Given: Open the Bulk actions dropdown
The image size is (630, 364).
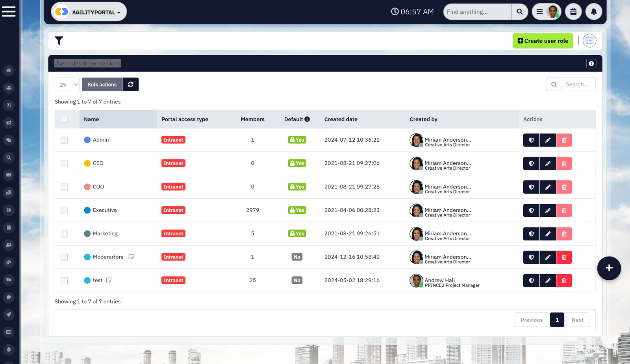Looking at the screenshot, I should tap(102, 85).
